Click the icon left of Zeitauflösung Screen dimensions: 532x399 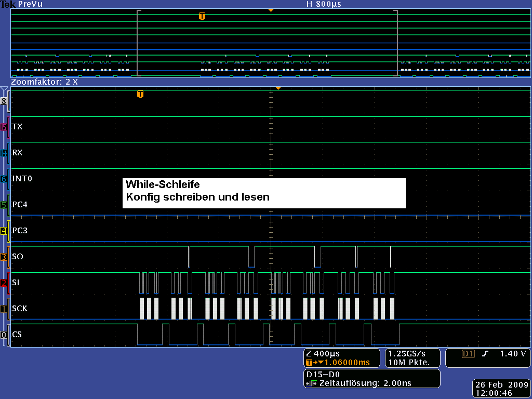coord(312,384)
